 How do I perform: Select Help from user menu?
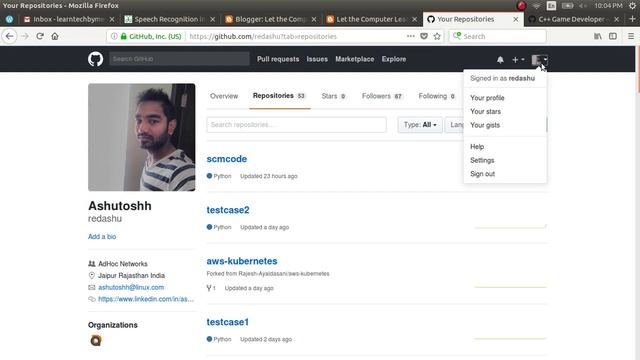(477, 147)
